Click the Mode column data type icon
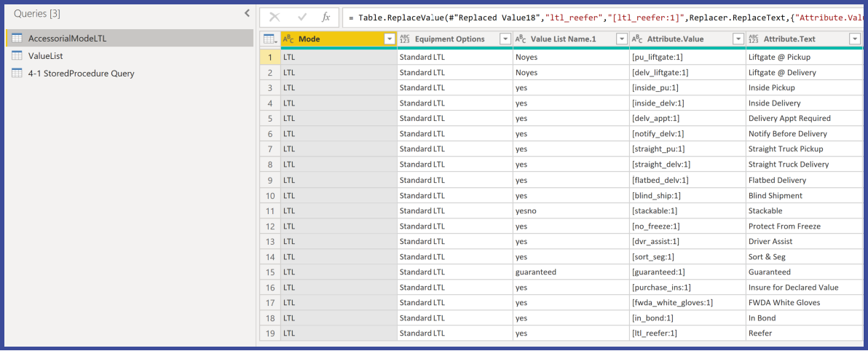Image resolution: width=868 pixels, height=351 pixels. tap(288, 39)
